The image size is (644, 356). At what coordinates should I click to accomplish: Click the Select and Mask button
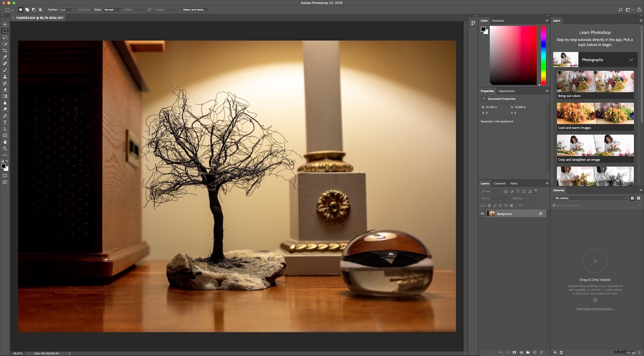click(x=194, y=9)
